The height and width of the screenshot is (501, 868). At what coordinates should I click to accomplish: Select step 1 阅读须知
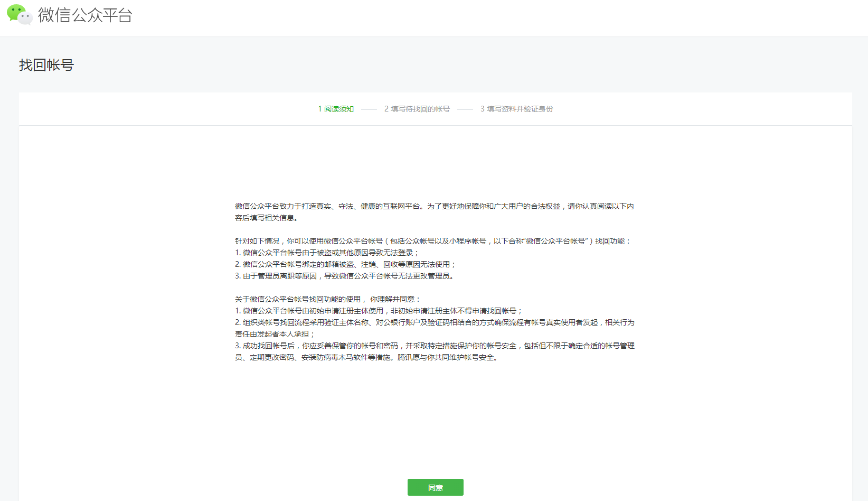[336, 109]
